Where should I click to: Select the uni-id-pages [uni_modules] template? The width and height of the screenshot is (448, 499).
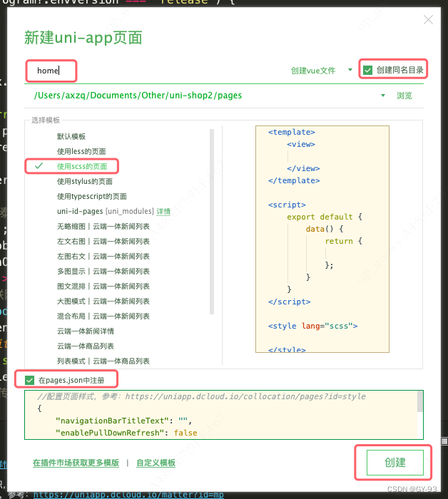(106, 211)
